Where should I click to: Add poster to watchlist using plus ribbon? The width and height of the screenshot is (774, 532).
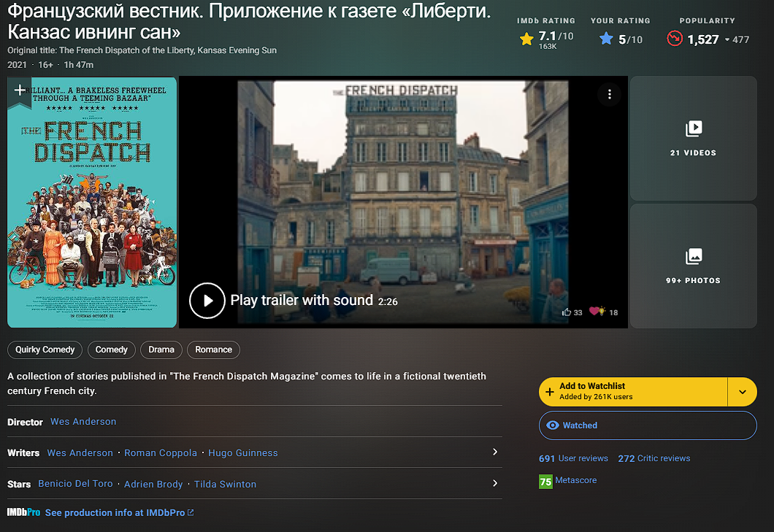(x=20, y=90)
